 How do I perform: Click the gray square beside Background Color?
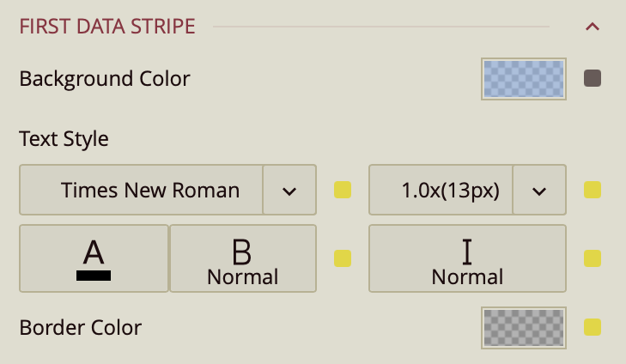pyautogui.click(x=592, y=79)
